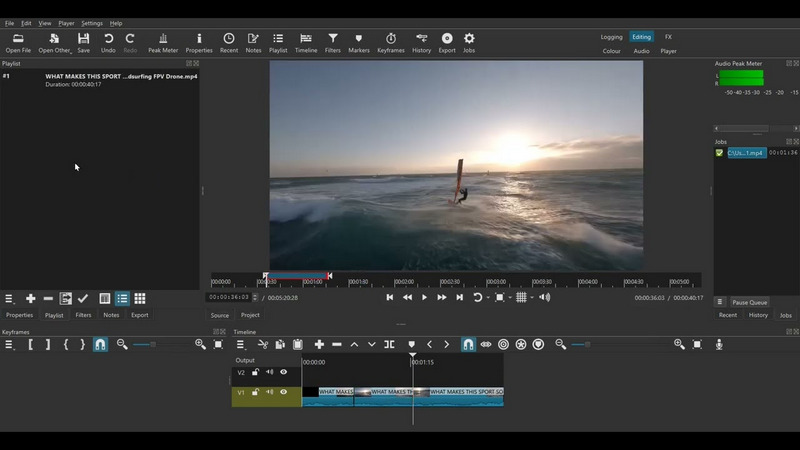Open the Peak Meter panel
The image size is (800, 450).
[163, 43]
